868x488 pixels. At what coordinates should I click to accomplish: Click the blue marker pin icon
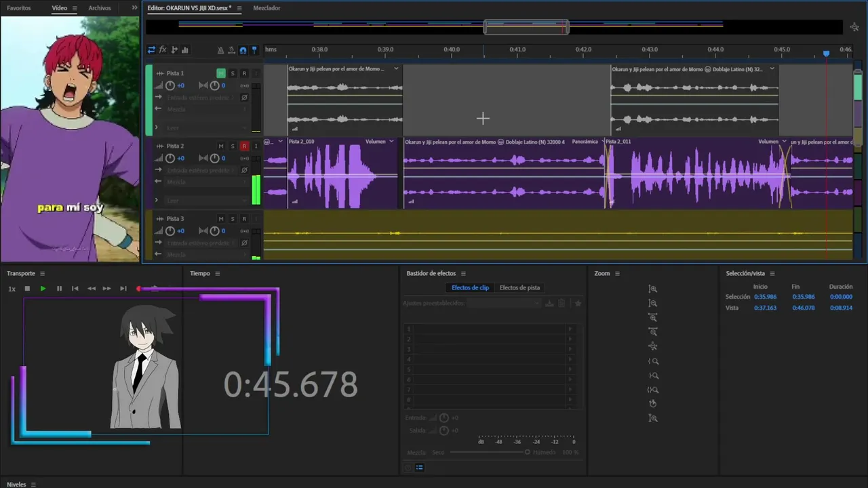[x=254, y=50]
